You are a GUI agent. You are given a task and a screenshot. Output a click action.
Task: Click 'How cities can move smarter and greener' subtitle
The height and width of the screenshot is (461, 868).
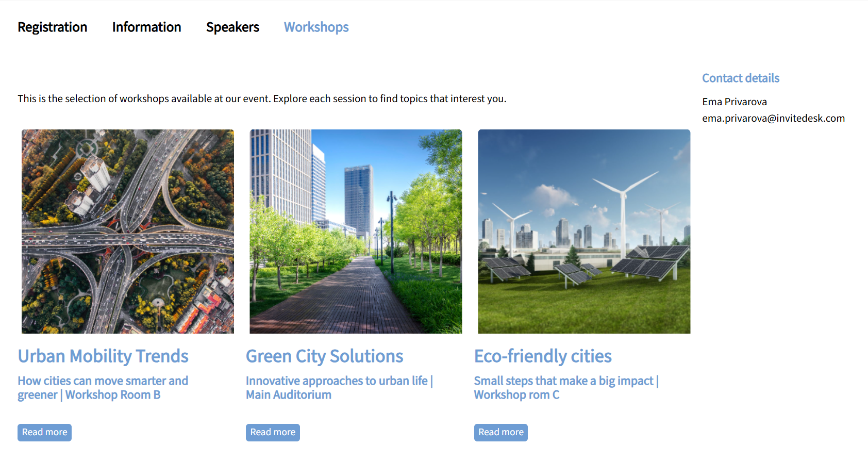pos(103,388)
